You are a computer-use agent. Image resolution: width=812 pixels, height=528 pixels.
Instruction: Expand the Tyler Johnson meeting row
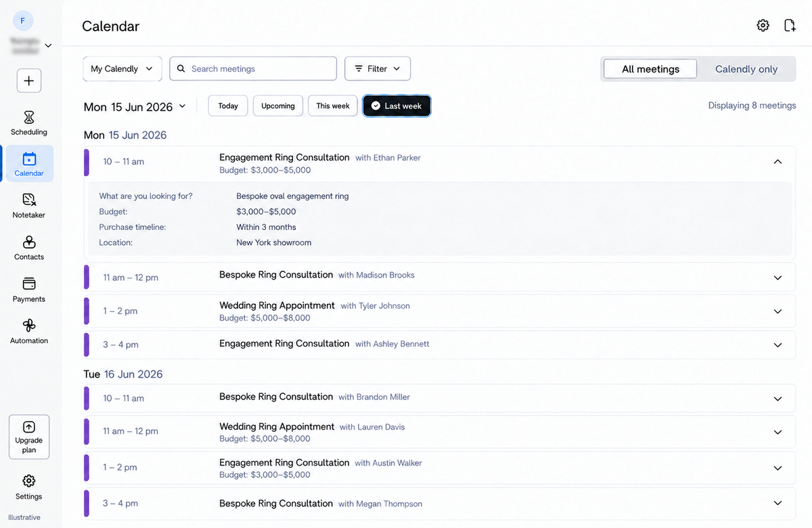(x=777, y=311)
